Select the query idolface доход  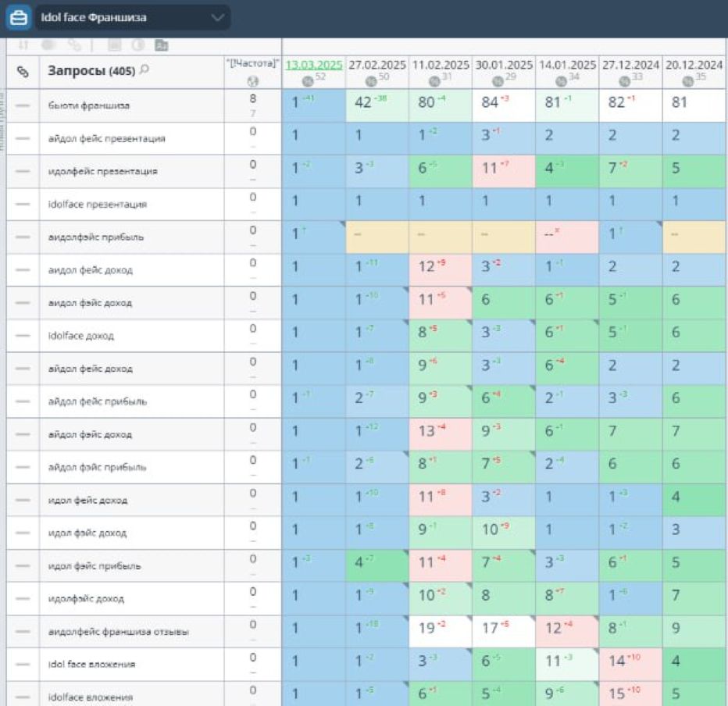[80, 336]
